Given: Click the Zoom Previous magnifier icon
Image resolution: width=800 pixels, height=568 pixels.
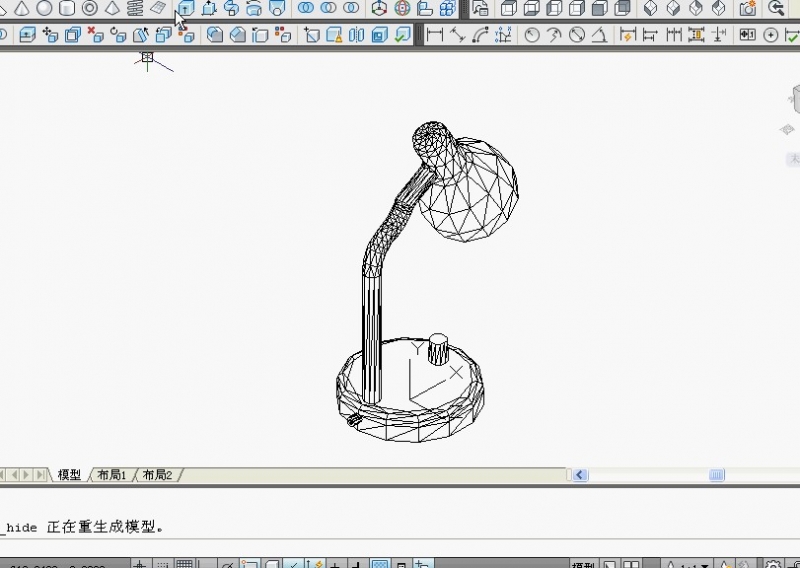Looking at the screenshot, I should coord(776,8).
